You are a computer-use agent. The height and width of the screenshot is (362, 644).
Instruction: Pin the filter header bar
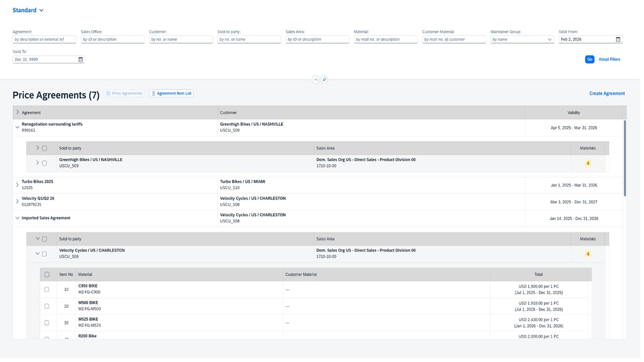coord(324,80)
